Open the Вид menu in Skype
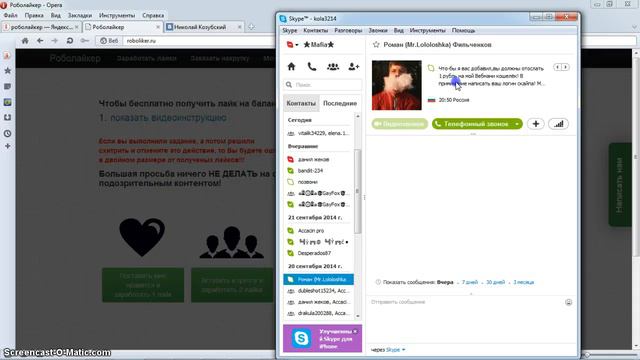Screen dimensions: 640x360 tap(399, 31)
